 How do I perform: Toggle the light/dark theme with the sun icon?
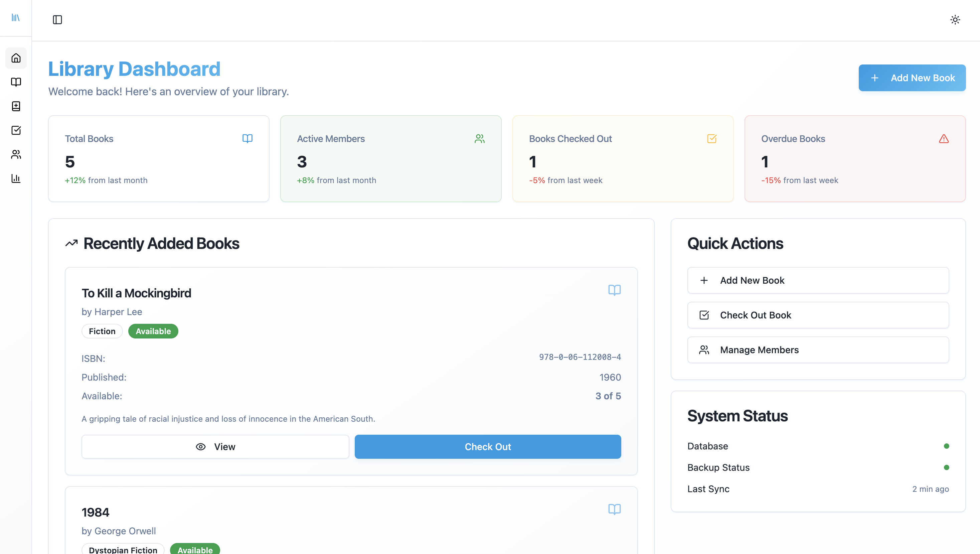pos(955,19)
